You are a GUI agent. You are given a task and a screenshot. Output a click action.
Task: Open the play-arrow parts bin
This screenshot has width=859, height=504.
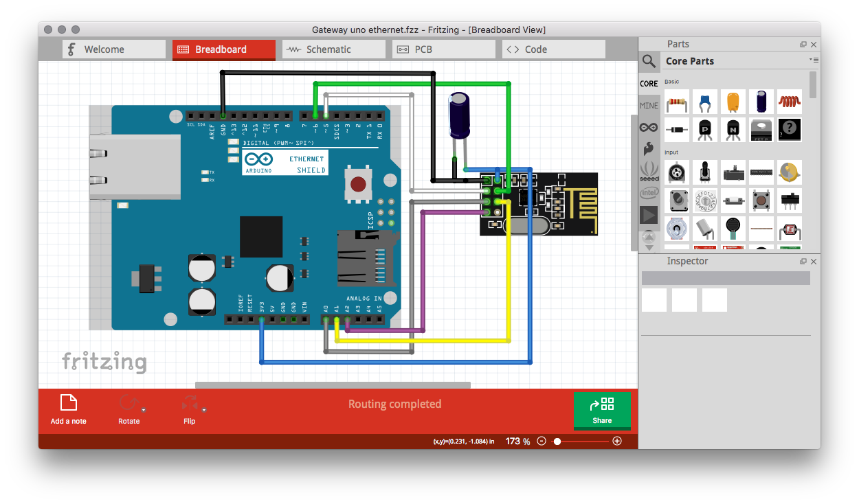[649, 215]
